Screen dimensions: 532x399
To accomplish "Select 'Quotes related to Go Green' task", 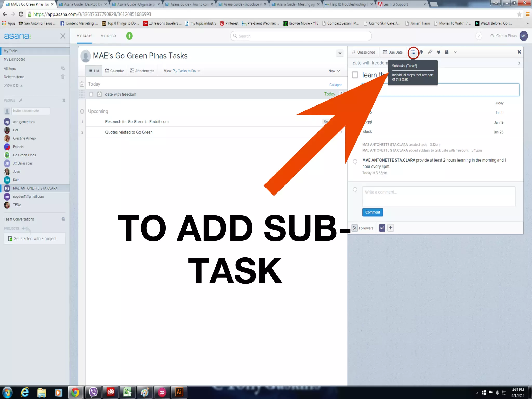I will 129,132.
